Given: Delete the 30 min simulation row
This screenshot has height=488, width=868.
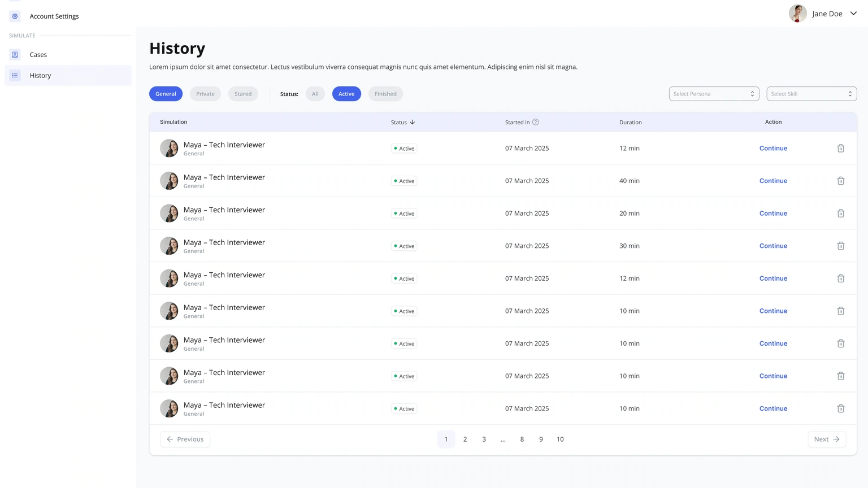Looking at the screenshot, I should (840, 246).
